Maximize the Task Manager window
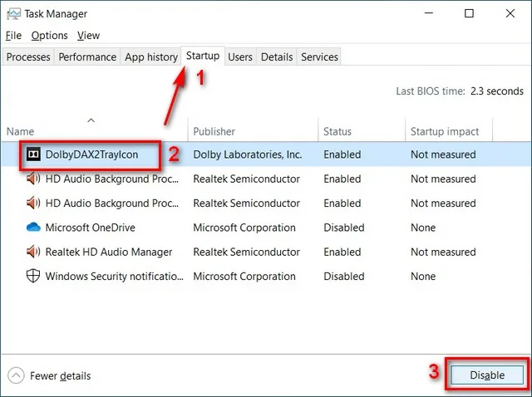This screenshot has width=532, height=397. click(469, 13)
